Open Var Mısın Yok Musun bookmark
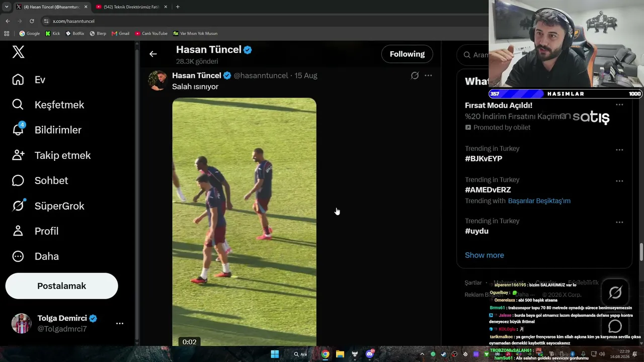The width and height of the screenshot is (644, 362). point(195,34)
